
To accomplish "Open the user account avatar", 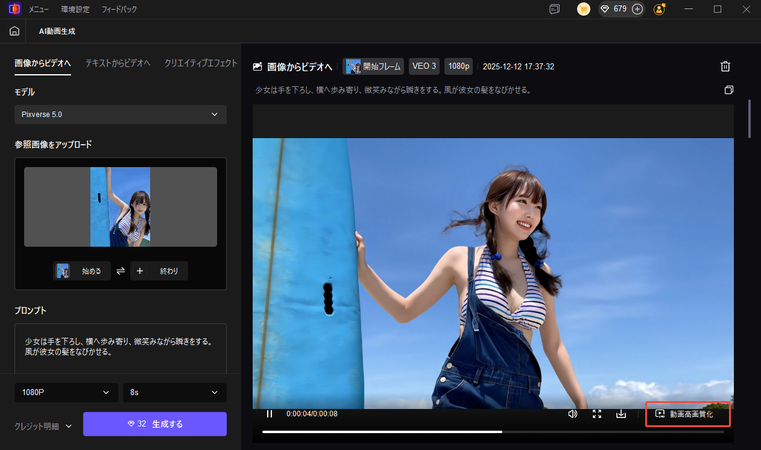I will (x=659, y=9).
